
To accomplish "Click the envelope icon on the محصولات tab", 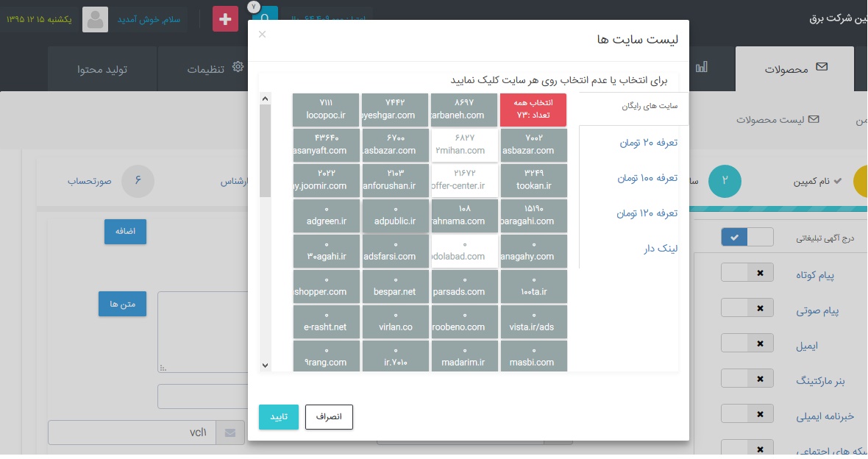I will pos(822,67).
